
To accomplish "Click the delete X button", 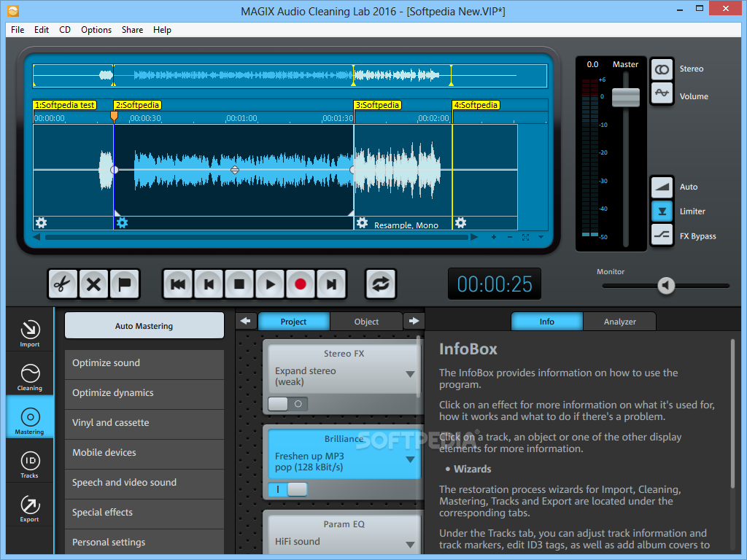I will pyautogui.click(x=94, y=284).
